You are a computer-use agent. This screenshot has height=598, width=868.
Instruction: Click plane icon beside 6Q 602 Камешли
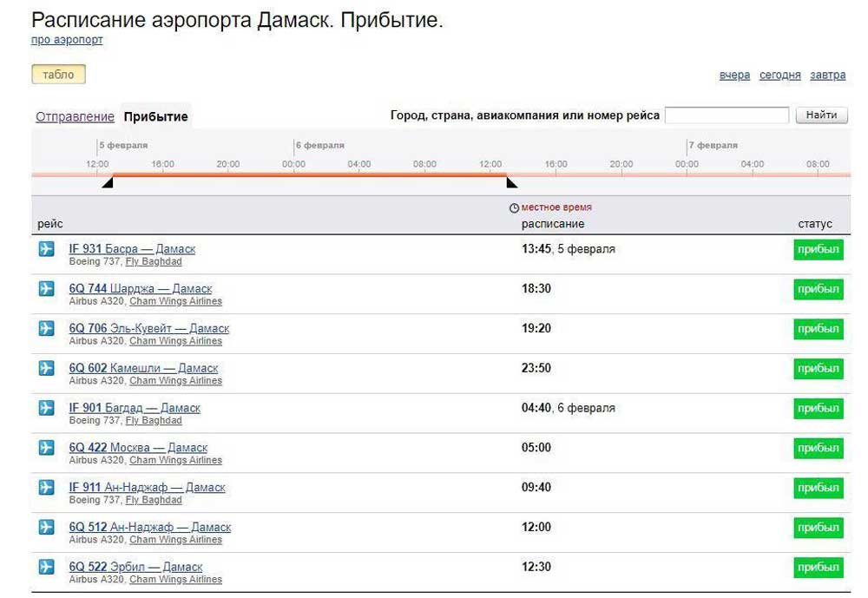pos(47,368)
